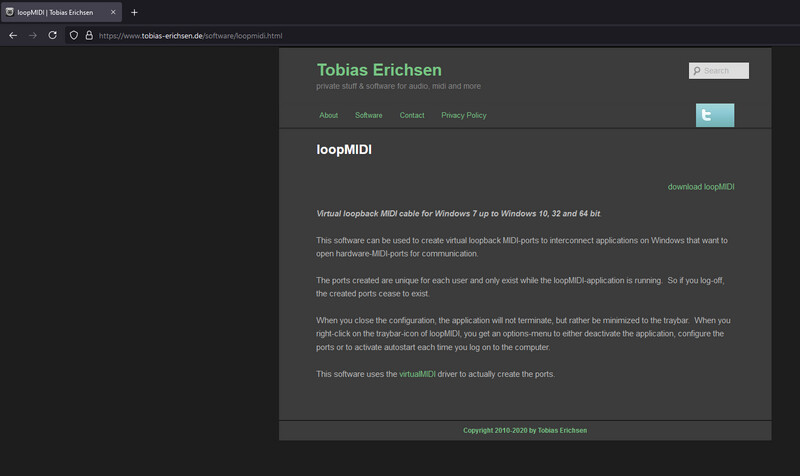Open a new browser tab
This screenshot has height=476, width=800.
point(134,12)
